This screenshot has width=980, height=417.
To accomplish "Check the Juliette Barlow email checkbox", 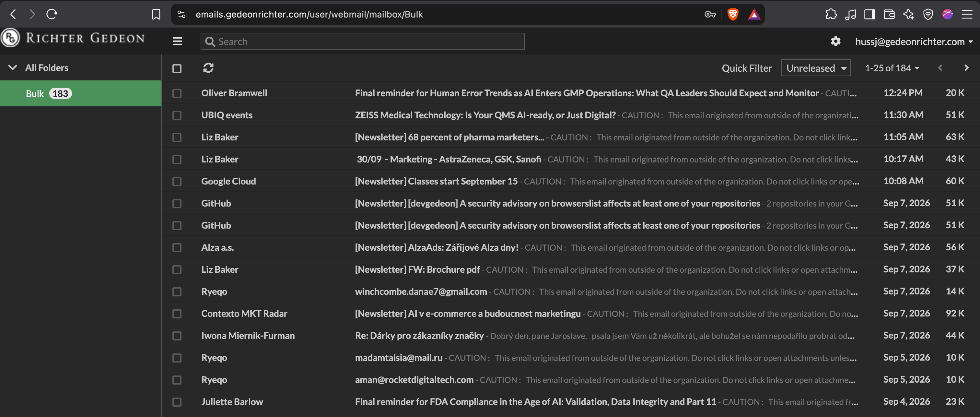I will [177, 402].
